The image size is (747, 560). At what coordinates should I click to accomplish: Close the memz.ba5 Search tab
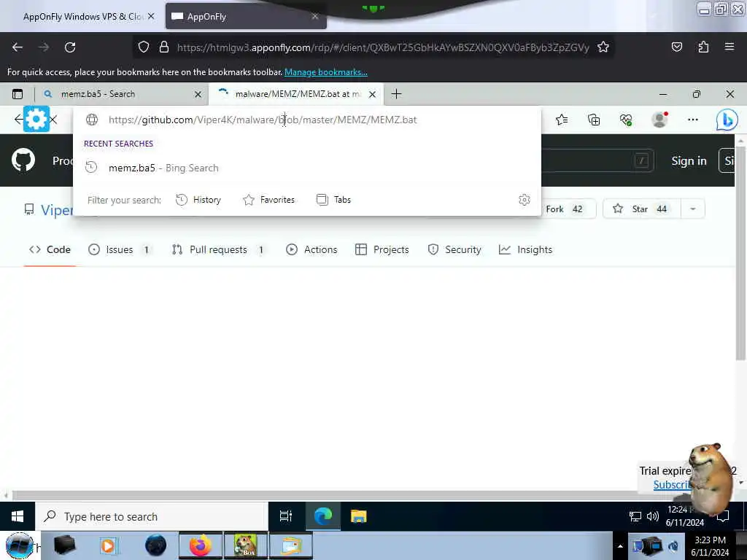point(198,94)
